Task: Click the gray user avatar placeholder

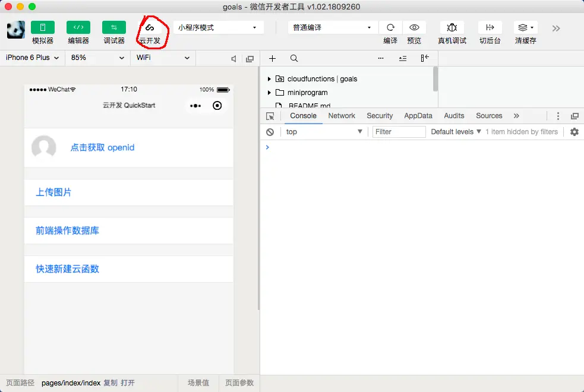Action: [43, 147]
